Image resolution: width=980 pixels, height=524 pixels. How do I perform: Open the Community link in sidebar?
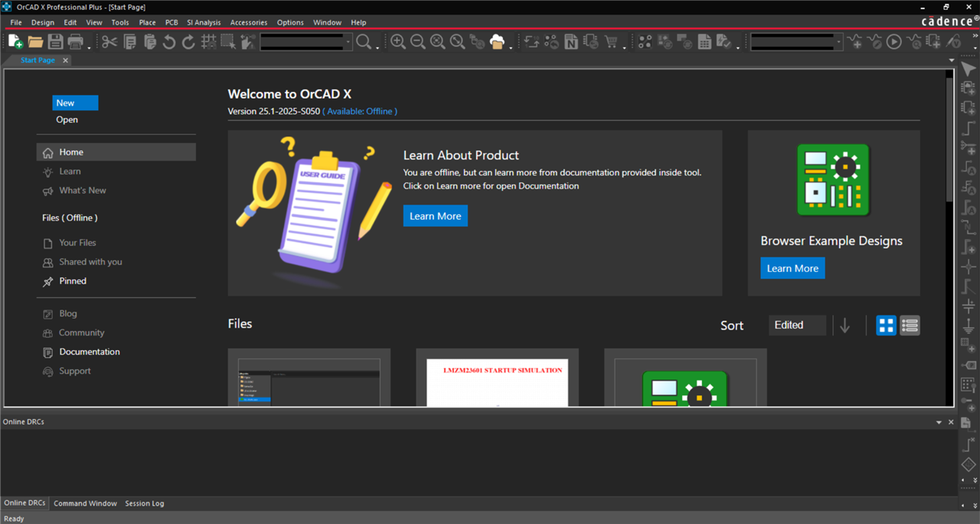[81, 332]
